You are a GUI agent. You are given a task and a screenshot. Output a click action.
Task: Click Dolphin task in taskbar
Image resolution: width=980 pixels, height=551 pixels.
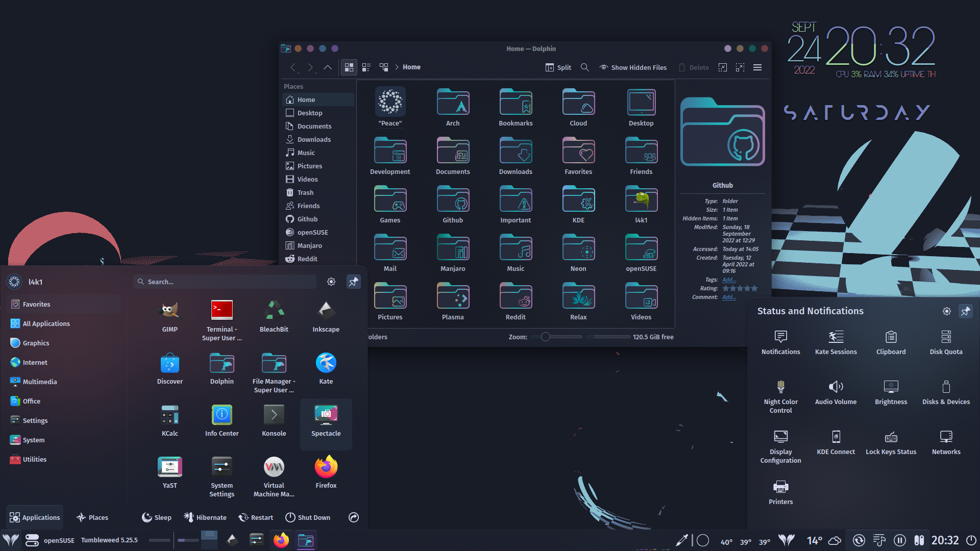306,540
